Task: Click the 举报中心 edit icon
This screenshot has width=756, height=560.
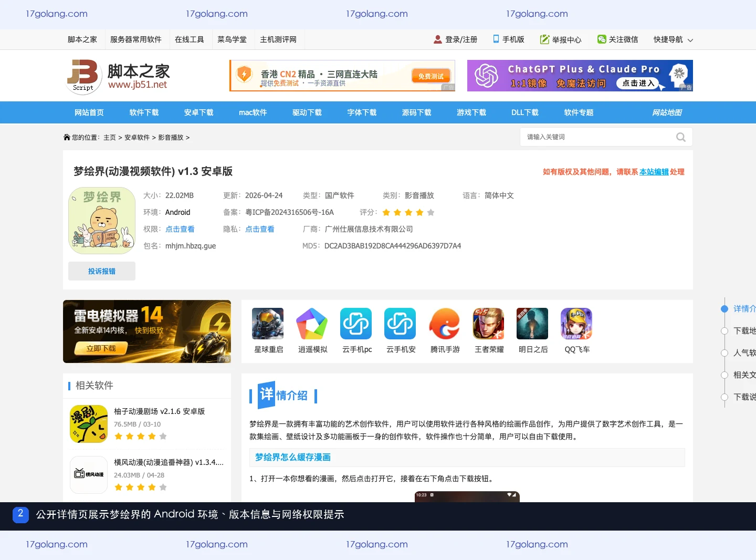Action: click(x=544, y=39)
